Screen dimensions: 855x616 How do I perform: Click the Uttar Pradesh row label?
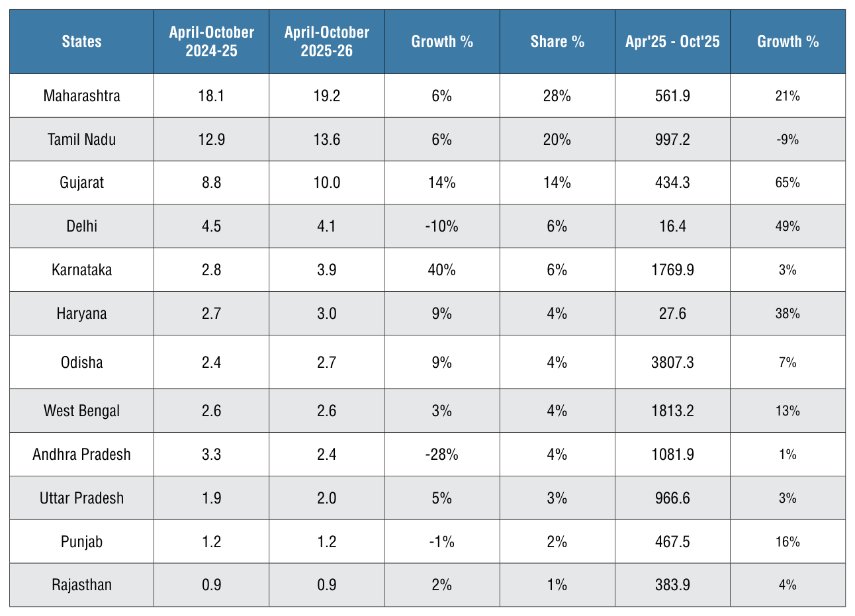pyautogui.click(x=82, y=498)
